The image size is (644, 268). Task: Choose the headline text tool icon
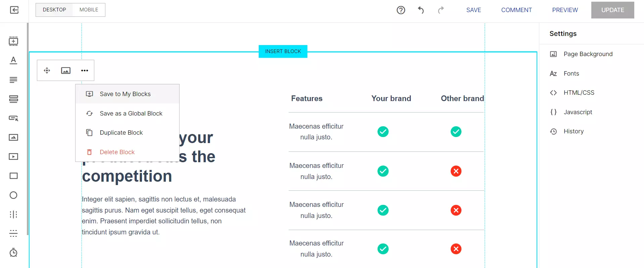point(13,60)
